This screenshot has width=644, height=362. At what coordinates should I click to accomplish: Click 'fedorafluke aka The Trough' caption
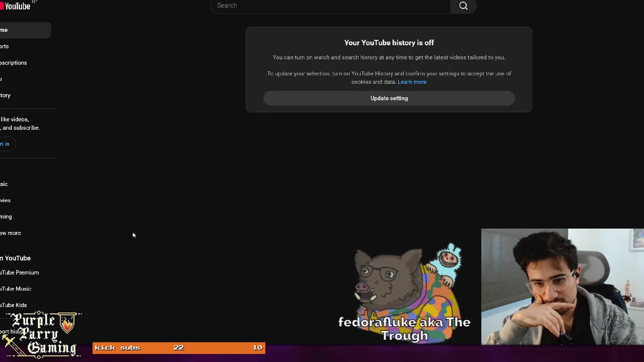[404, 329]
